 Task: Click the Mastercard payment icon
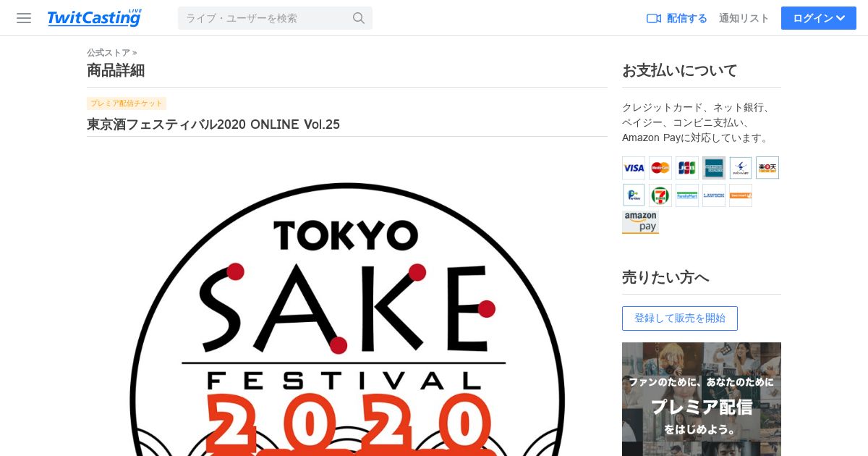coord(660,168)
